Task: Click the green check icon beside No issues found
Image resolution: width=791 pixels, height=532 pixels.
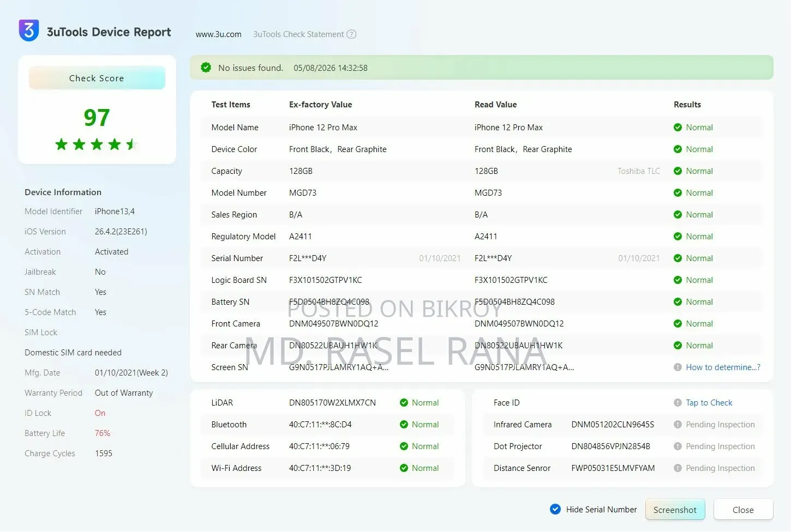Action: tap(206, 68)
